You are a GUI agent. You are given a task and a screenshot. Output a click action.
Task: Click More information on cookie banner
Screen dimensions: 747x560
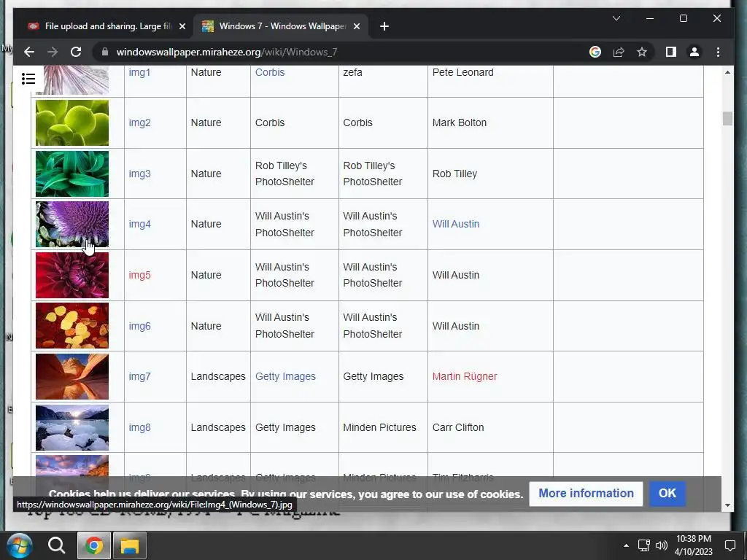pos(586,494)
